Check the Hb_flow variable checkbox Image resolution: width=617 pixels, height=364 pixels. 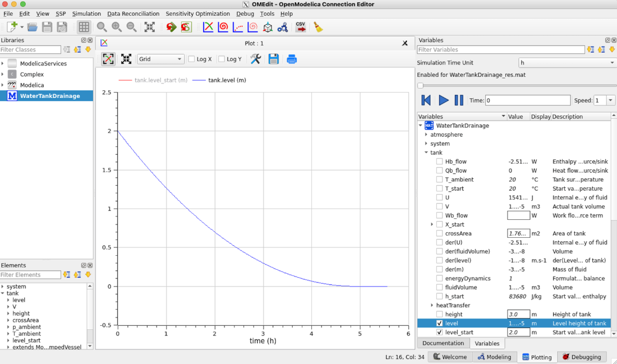pyautogui.click(x=440, y=162)
